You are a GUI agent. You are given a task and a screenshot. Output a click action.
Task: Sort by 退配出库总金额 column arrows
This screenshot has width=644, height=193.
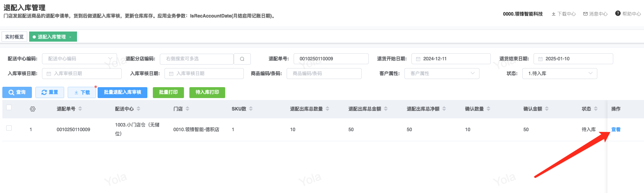386,109
